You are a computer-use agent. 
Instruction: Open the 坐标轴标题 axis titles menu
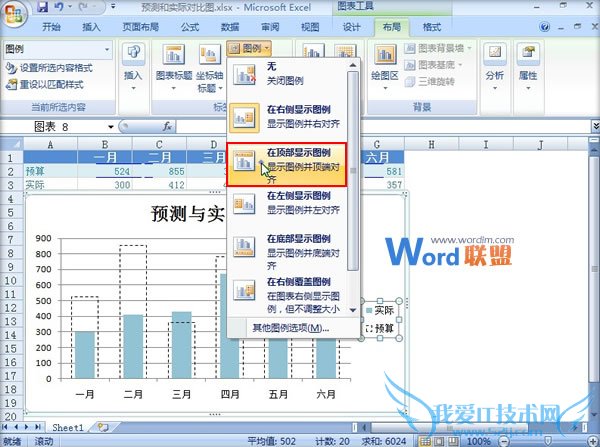point(209,69)
